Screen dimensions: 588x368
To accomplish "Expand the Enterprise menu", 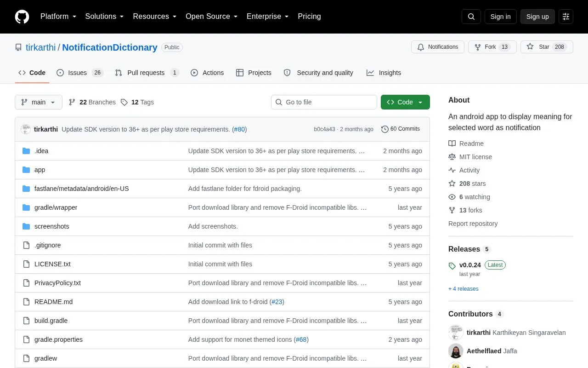I will (x=268, y=17).
